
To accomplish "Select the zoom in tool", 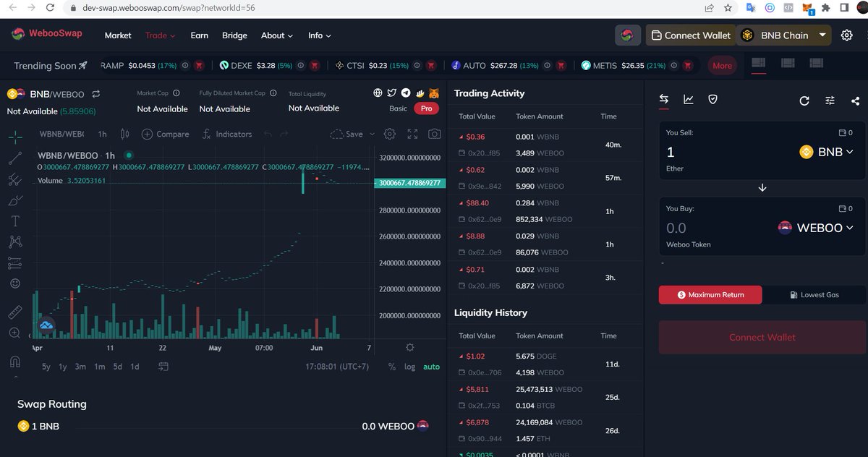I will (15, 333).
